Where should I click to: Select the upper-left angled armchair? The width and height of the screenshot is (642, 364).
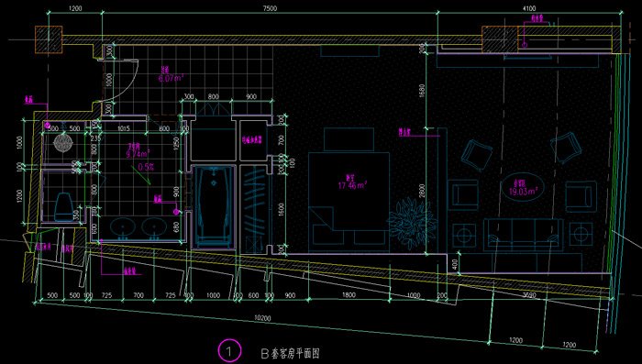click(477, 155)
